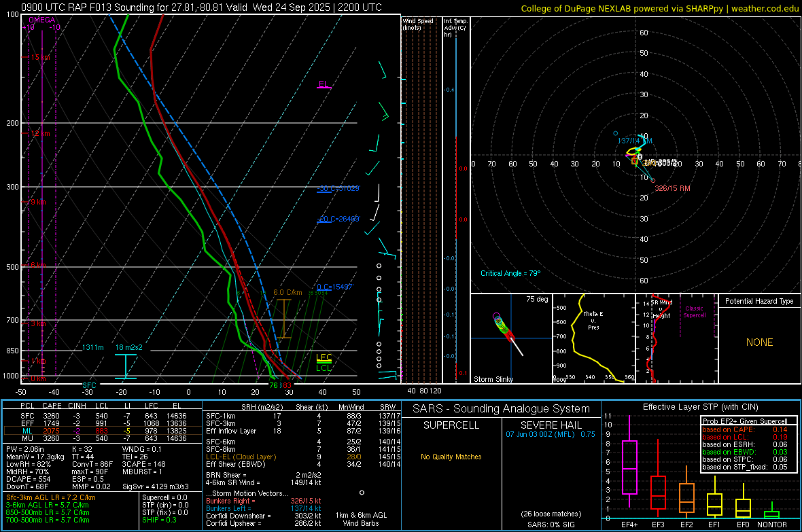Click the 700-500mb LR = 5.7 C/km line
Image resolution: width=802 pixels, height=532 pixels.
tap(48, 520)
